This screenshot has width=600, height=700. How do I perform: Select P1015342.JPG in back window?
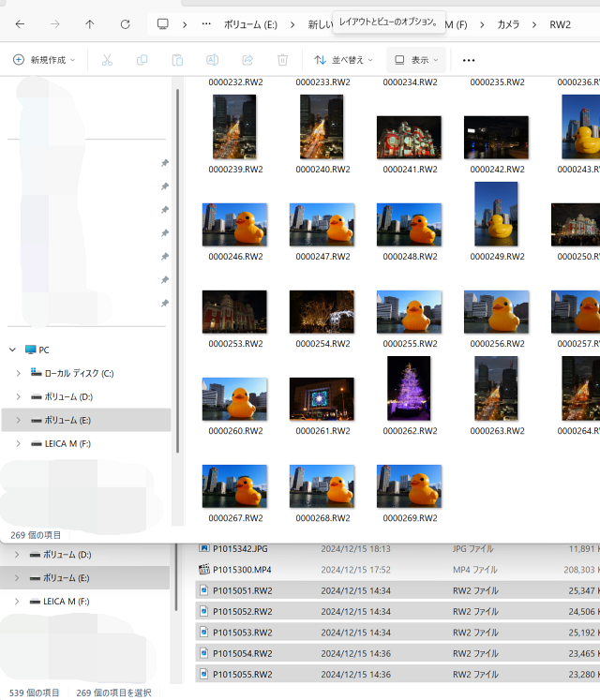pyautogui.click(x=240, y=548)
